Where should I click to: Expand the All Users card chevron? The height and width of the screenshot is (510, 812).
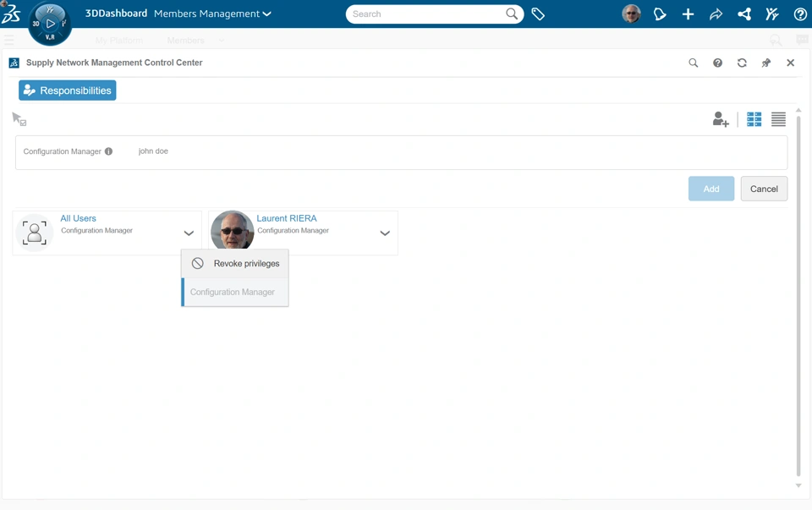pyautogui.click(x=189, y=233)
